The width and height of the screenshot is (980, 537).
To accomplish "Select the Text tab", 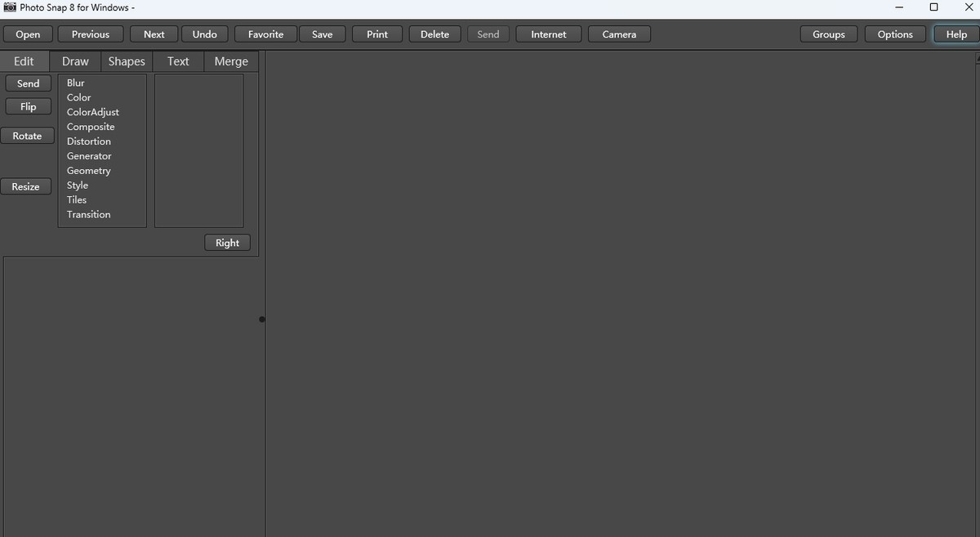I will (x=178, y=61).
